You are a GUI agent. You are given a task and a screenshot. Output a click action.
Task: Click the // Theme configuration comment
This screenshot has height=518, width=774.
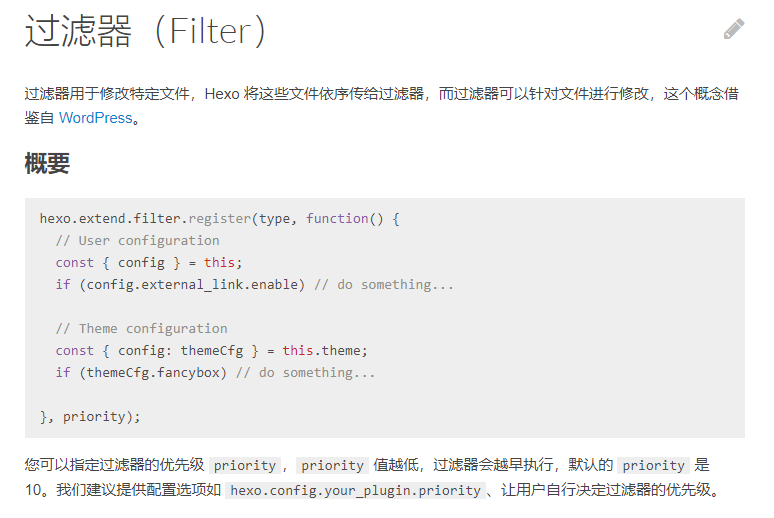click(x=141, y=328)
